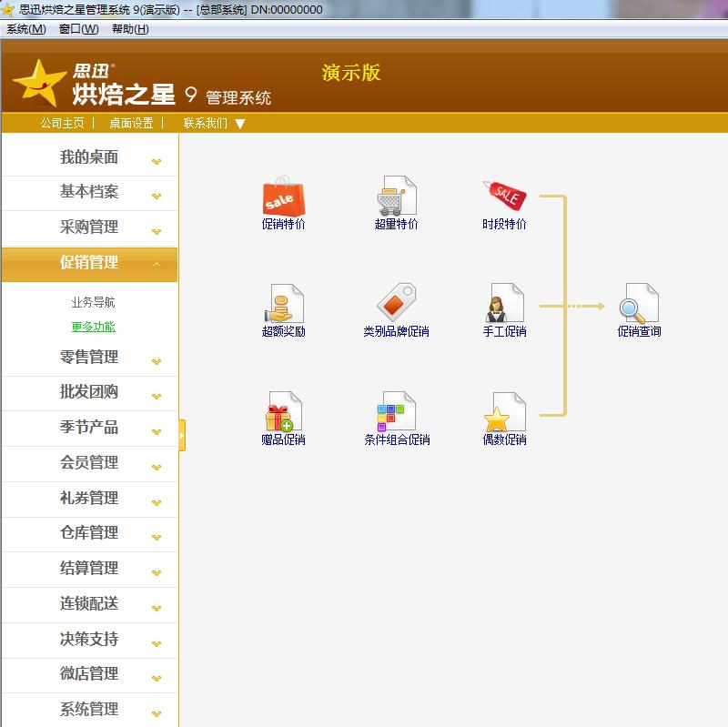Expand the 微店管理 sidebar section
This screenshot has height=727, width=728.
coord(89,674)
